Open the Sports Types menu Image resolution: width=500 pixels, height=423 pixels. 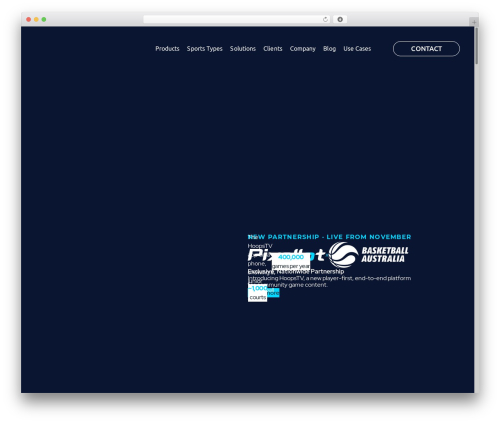pos(204,49)
